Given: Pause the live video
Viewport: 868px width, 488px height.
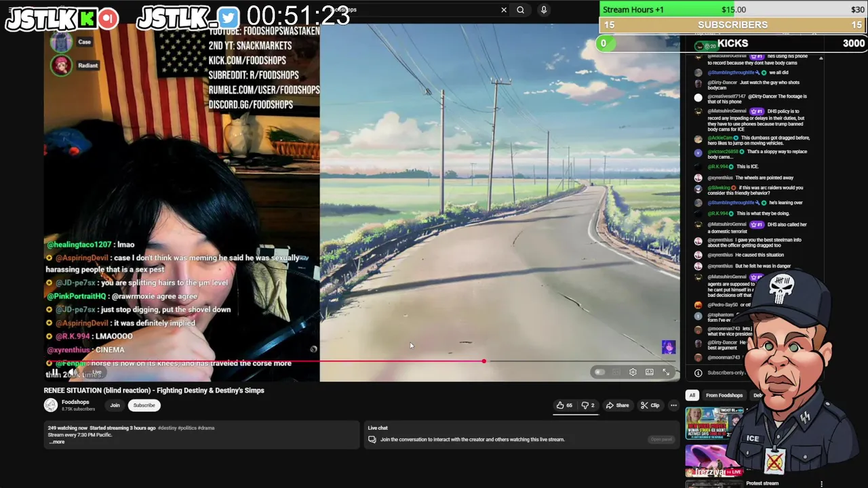Looking at the screenshot, I should pos(56,372).
